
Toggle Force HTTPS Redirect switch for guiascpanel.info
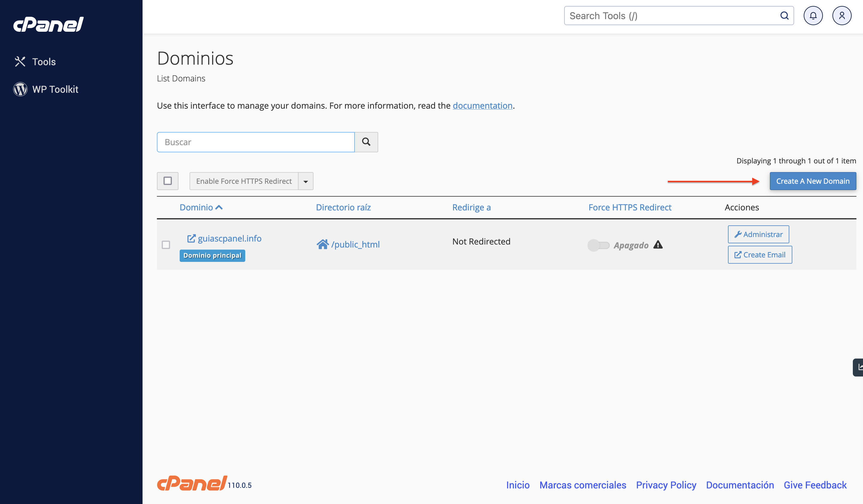(x=599, y=245)
